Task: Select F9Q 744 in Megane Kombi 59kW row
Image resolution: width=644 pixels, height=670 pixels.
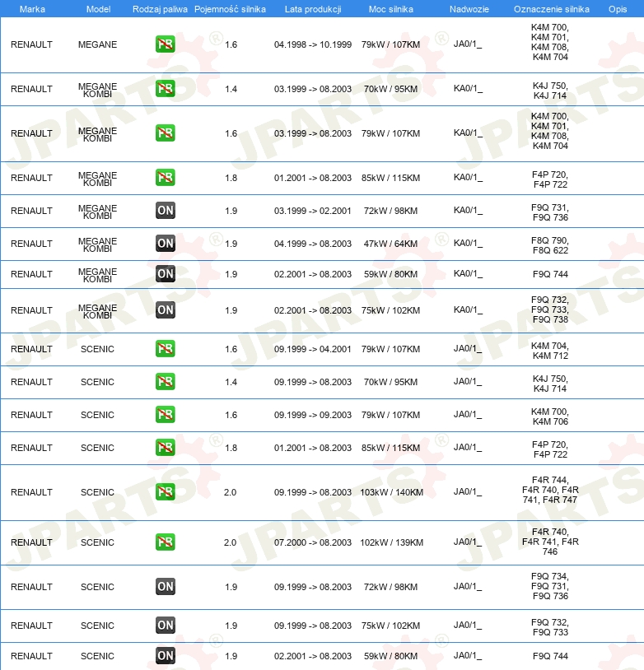Action: pos(550,274)
